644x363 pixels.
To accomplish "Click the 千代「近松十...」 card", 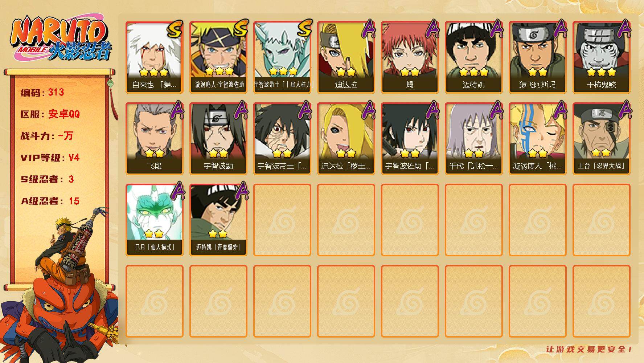I will click(474, 139).
